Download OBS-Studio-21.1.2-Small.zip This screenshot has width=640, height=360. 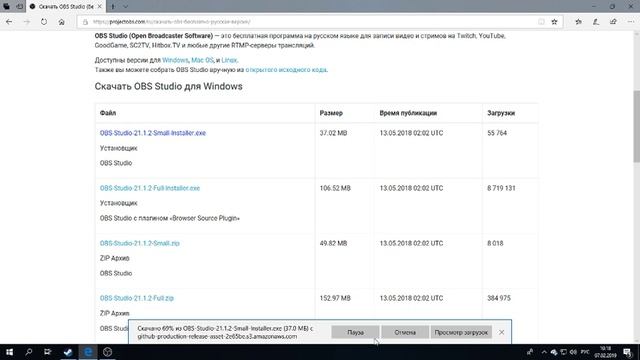pyautogui.click(x=140, y=243)
